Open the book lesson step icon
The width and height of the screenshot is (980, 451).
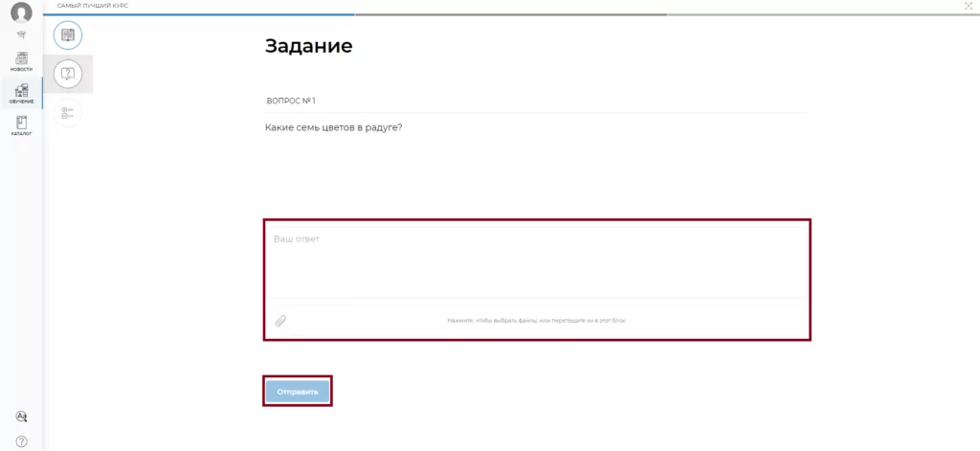tap(68, 35)
